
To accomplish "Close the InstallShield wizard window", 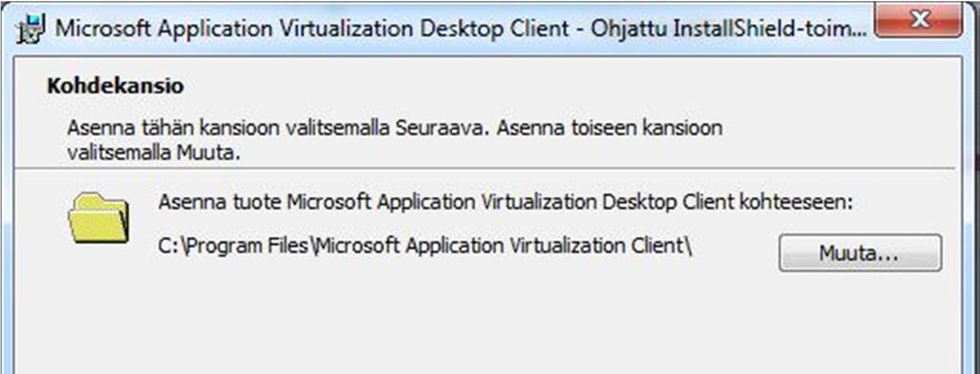I will tap(918, 21).
